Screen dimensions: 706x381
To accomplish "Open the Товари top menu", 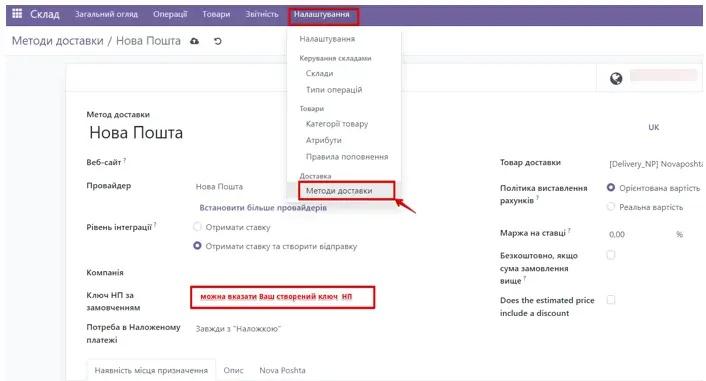I will coord(216,14).
